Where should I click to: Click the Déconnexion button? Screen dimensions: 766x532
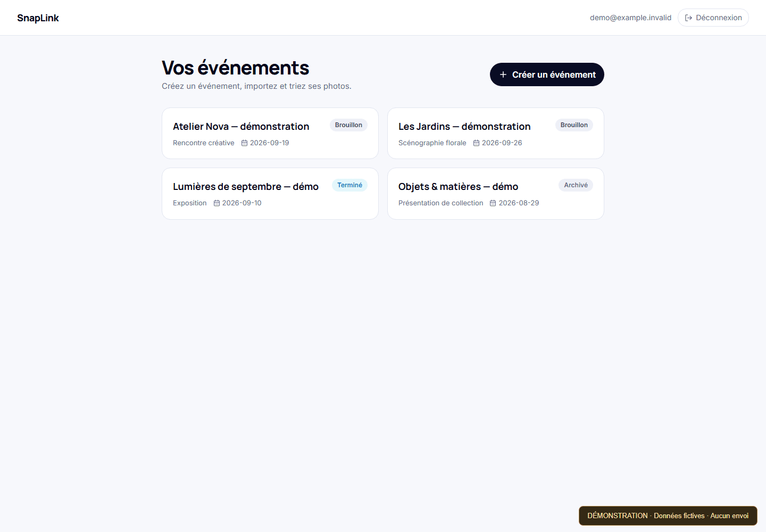713,18
